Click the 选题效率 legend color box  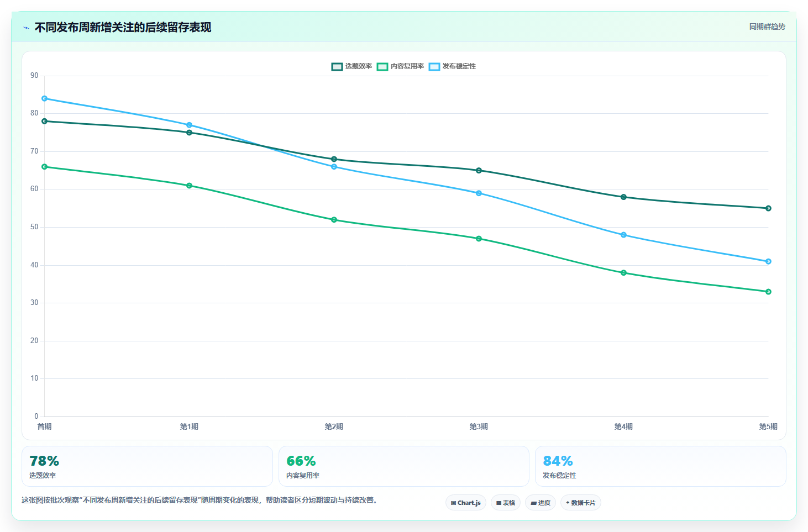coord(337,66)
